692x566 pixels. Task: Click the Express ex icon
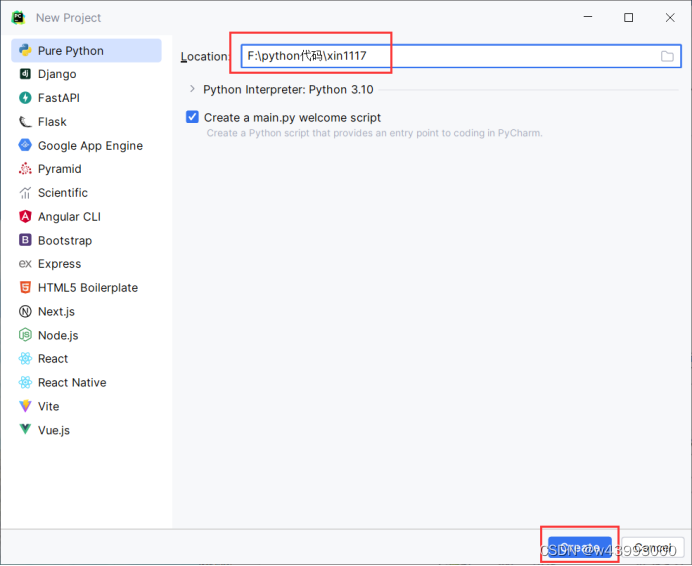tap(25, 264)
